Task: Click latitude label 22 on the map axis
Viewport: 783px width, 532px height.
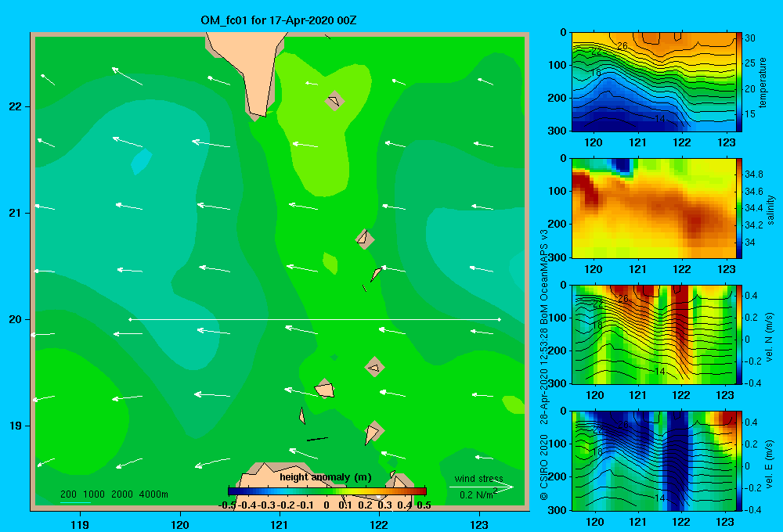Action: (x=16, y=106)
